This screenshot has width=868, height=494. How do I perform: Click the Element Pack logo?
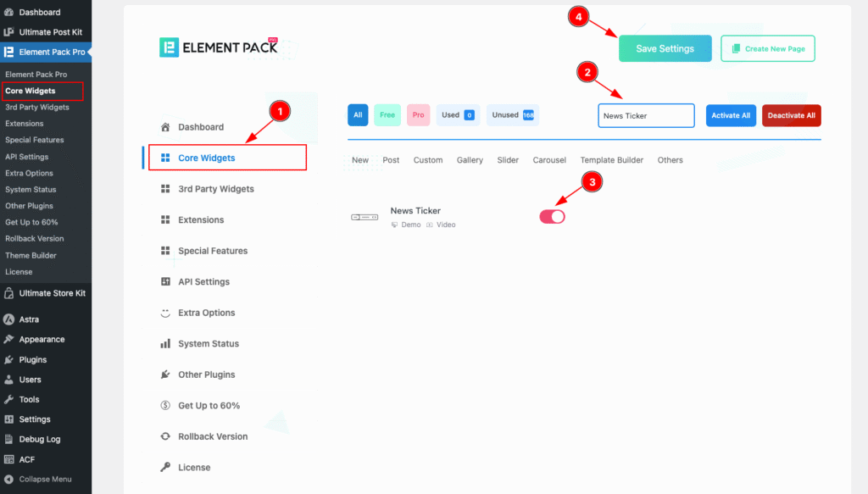point(219,47)
